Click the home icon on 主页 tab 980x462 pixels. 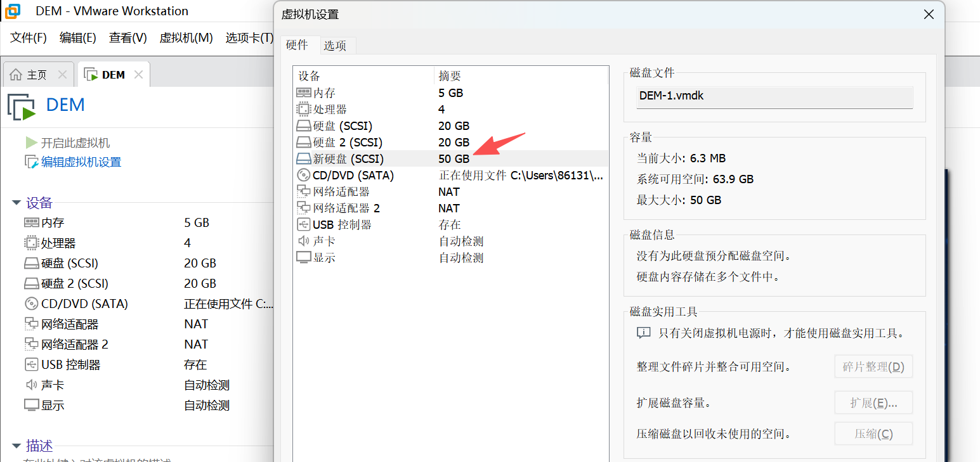[16, 75]
